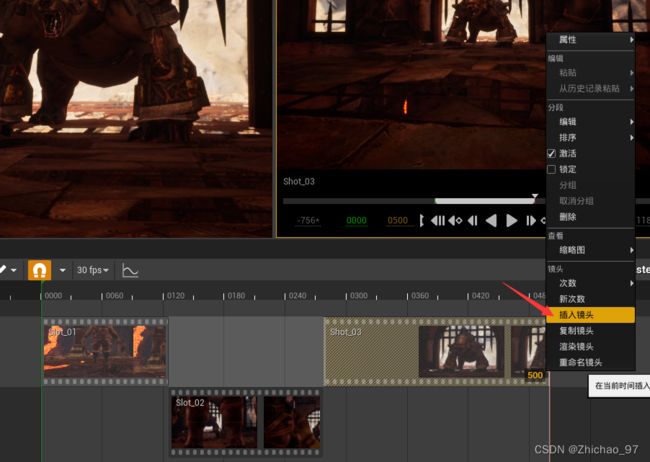Click the 0360 mark on the time ruler
This screenshot has height=462, width=650.
tap(420, 296)
